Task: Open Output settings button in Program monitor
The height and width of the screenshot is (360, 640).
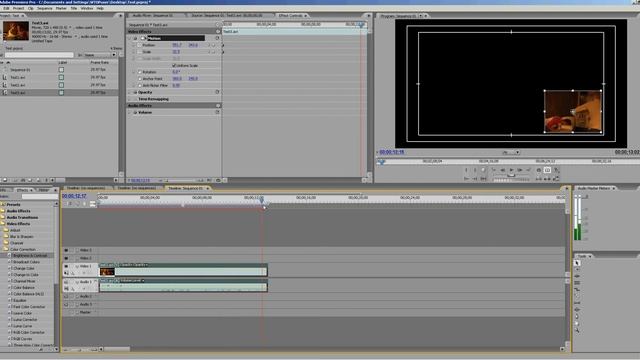Action: tap(556, 170)
